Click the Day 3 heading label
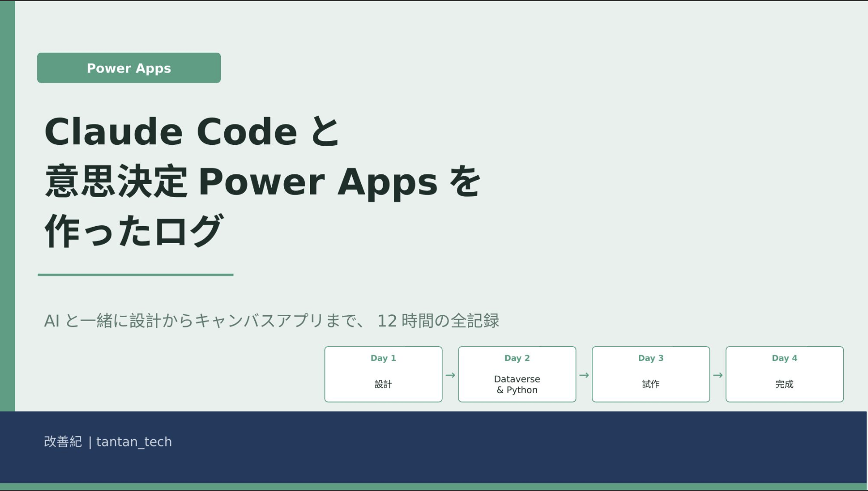Image resolution: width=868 pixels, height=491 pixels. (x=651, y=358)
